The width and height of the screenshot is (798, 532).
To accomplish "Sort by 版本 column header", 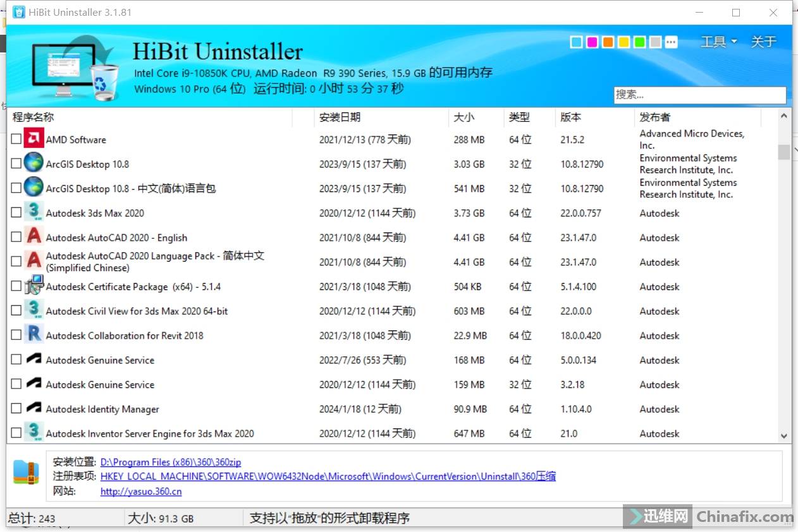I will pos(594,117).
